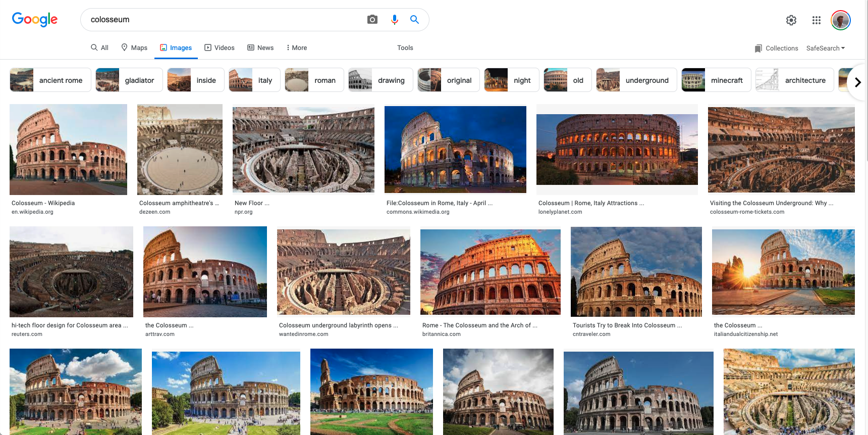The height and width of the screenshot is (435, 868).
Task: Select the gladiator filter chip
Action: [x=129, y=80]
